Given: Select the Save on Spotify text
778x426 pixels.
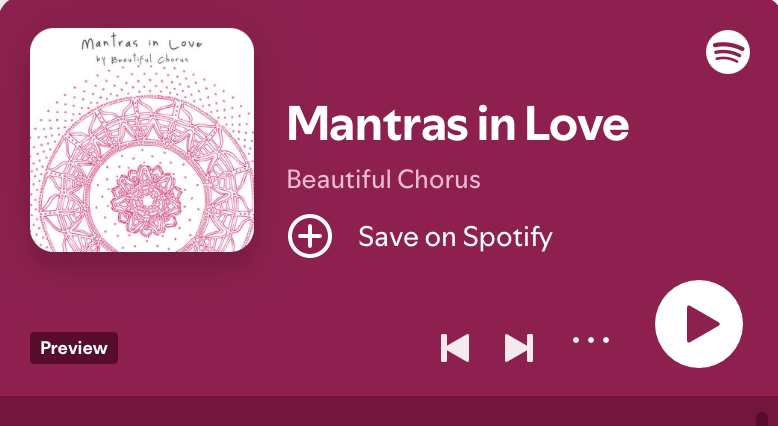Looking at the screenshot, I should [x=455, y=237].
